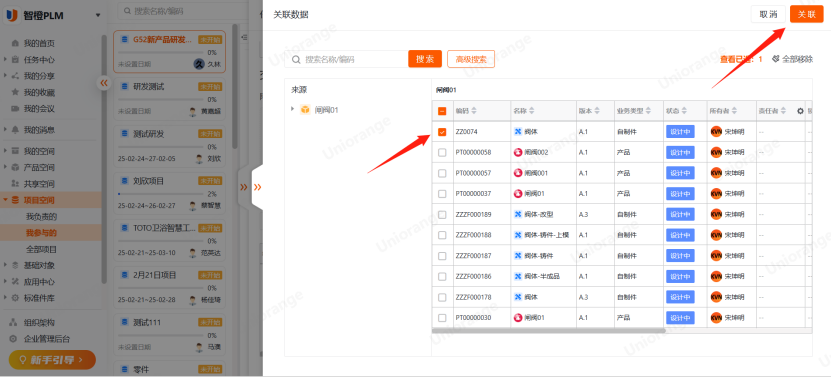Open 高级搜索 advanced search
The width and height of the screenshot is (831, 378).
click(471, 59)
